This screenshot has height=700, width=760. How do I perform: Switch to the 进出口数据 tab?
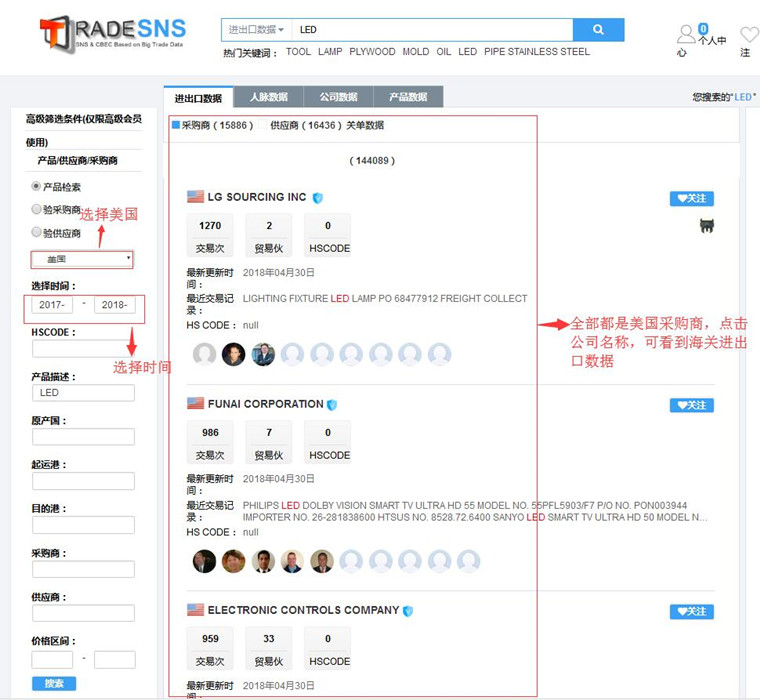(x=198, y=97)
